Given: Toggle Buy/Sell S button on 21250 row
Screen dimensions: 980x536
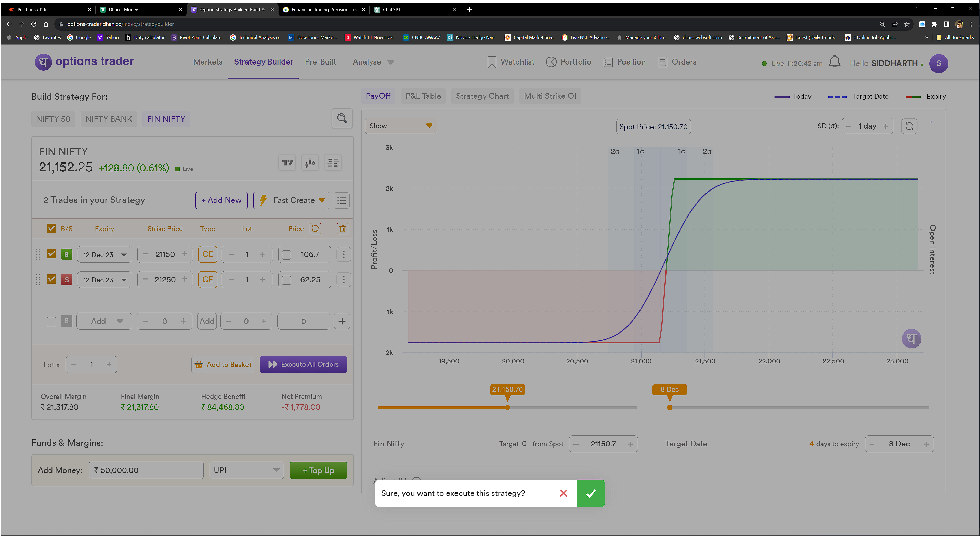Looking at the screenshot, I should point(67,280).
